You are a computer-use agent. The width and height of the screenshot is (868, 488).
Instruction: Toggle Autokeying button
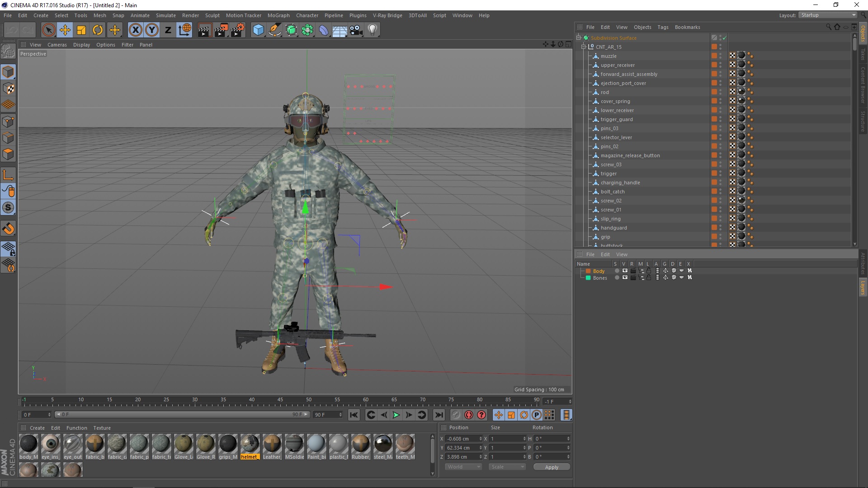point(469,415)
